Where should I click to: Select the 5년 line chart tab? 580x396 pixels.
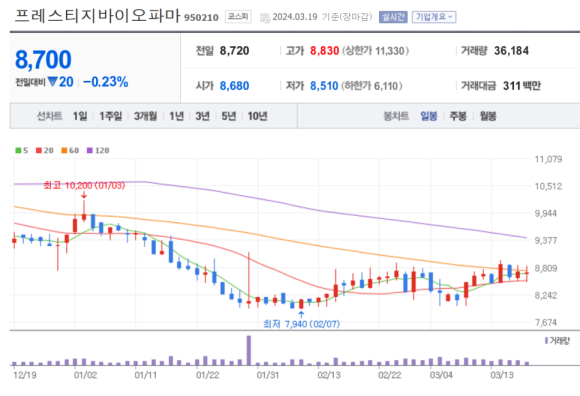(229, 116)
